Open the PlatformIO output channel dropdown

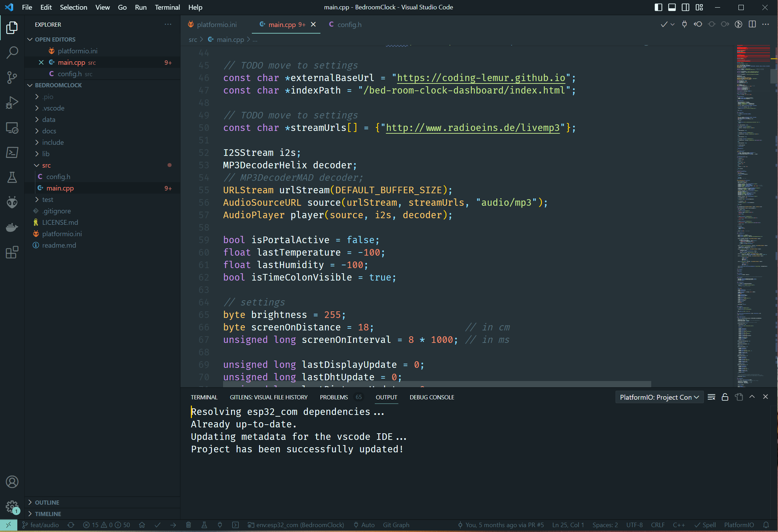pos(659,397)
